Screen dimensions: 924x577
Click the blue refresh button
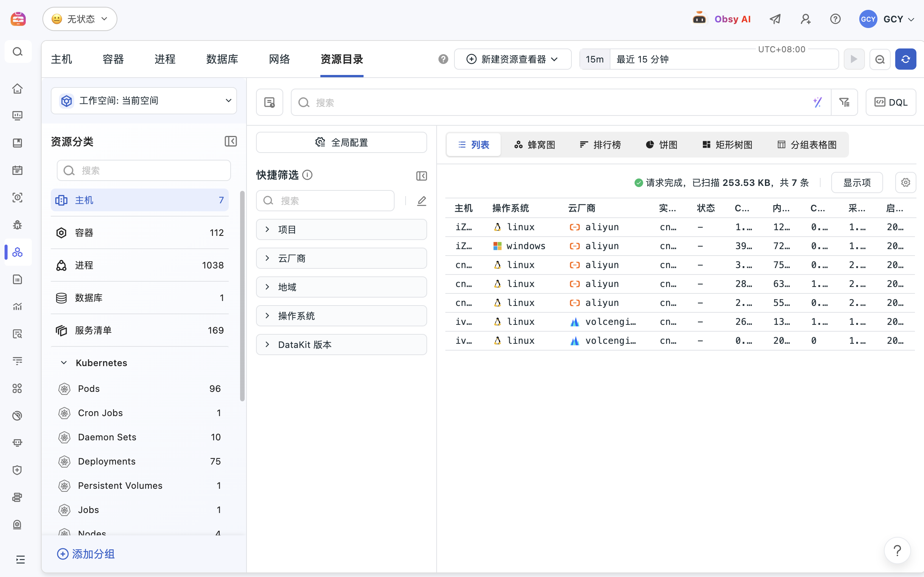(905, 59)
